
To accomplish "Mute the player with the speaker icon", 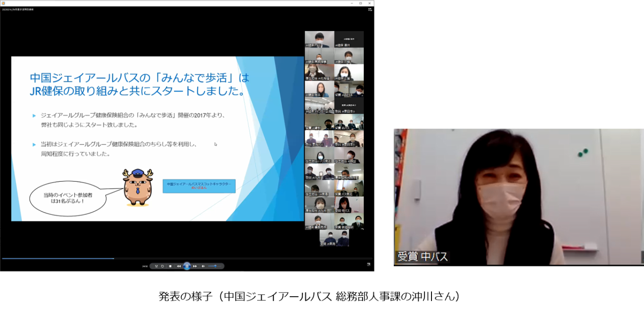I will coord(203,266).
